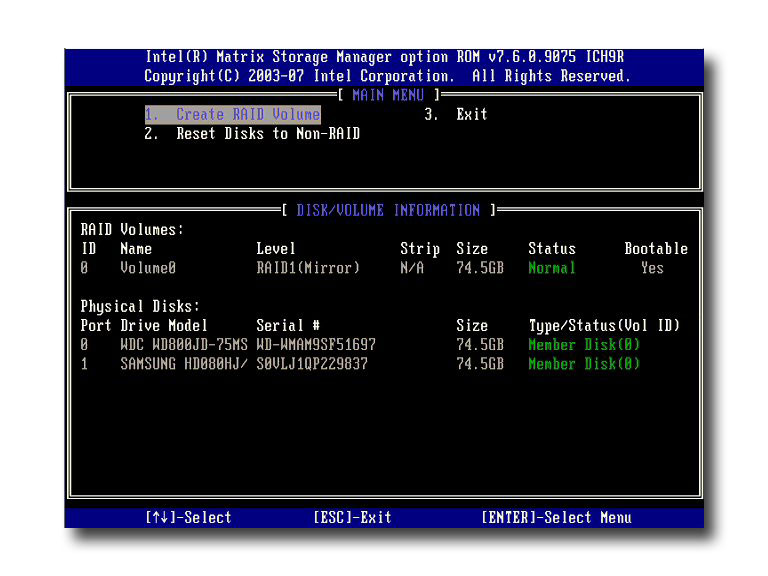The image size is (768, 576).
Task: Click the Intel Matrix Storage Manager title line
Action: (384, 57)
